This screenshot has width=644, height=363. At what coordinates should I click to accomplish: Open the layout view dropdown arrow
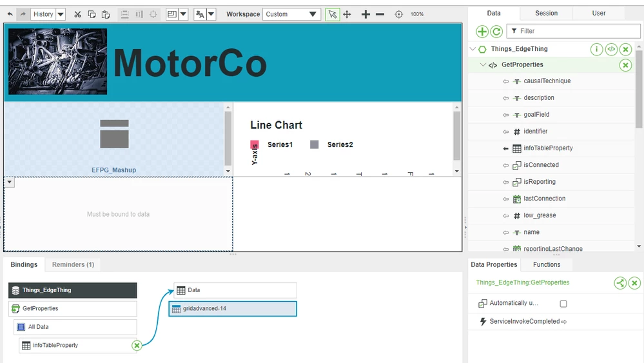(184, 14)
